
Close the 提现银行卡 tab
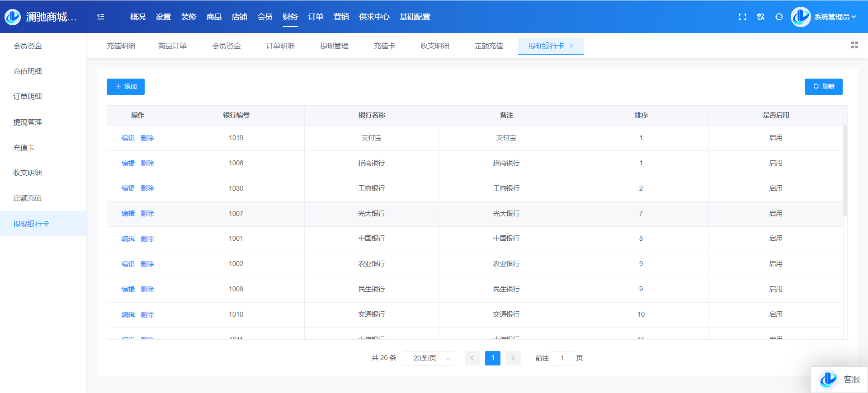click(x=571, y=46)
